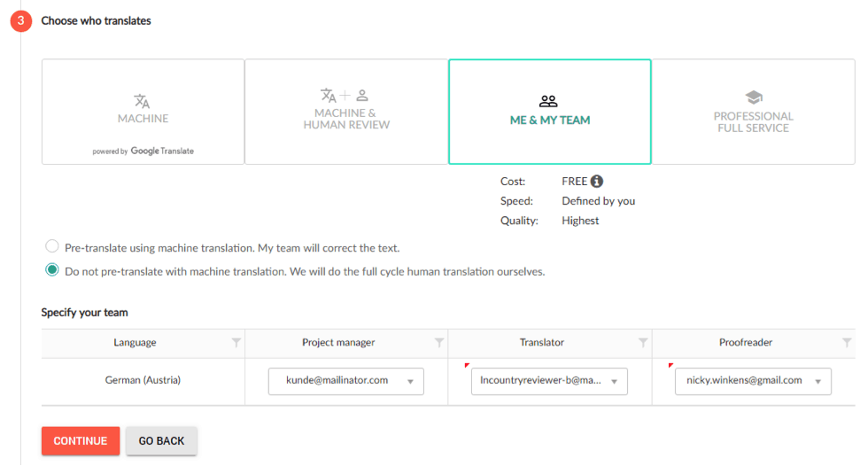868x466 pixels.
Task: Choose the PROFESSIONAL FULL SERVICE card
Action: point(754,112)
